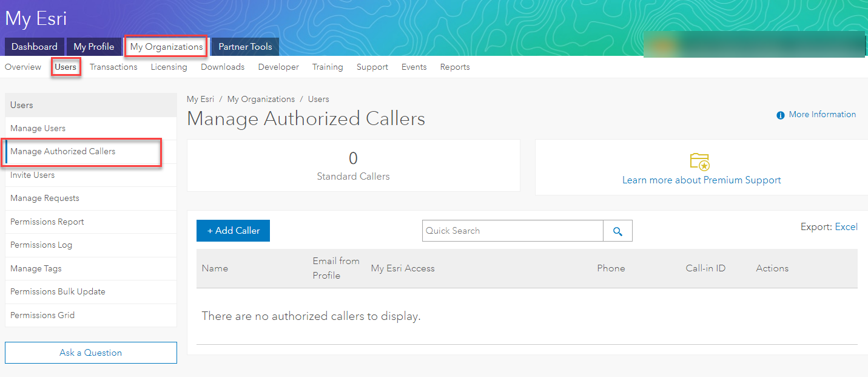
Task: Open Permissions Bulk Update in sidebar
Action: 58,292
